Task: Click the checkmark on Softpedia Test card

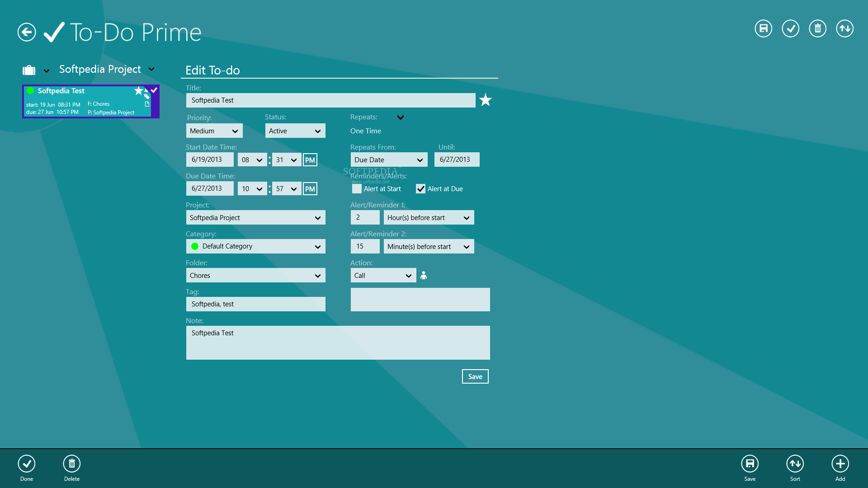Action: point(154,90)
